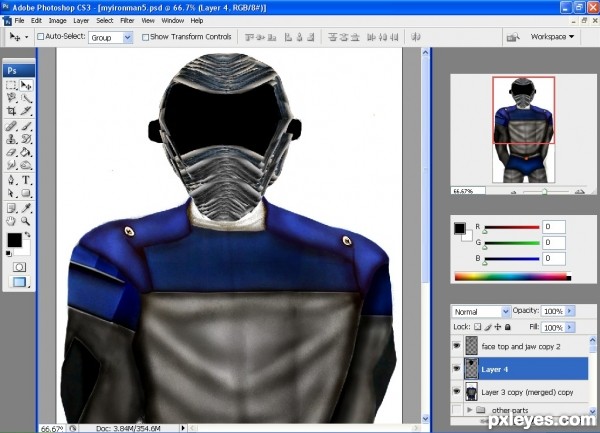Select the Zoom tool
This screenshot has width=600, height=433.
click(x=26, y=221)
